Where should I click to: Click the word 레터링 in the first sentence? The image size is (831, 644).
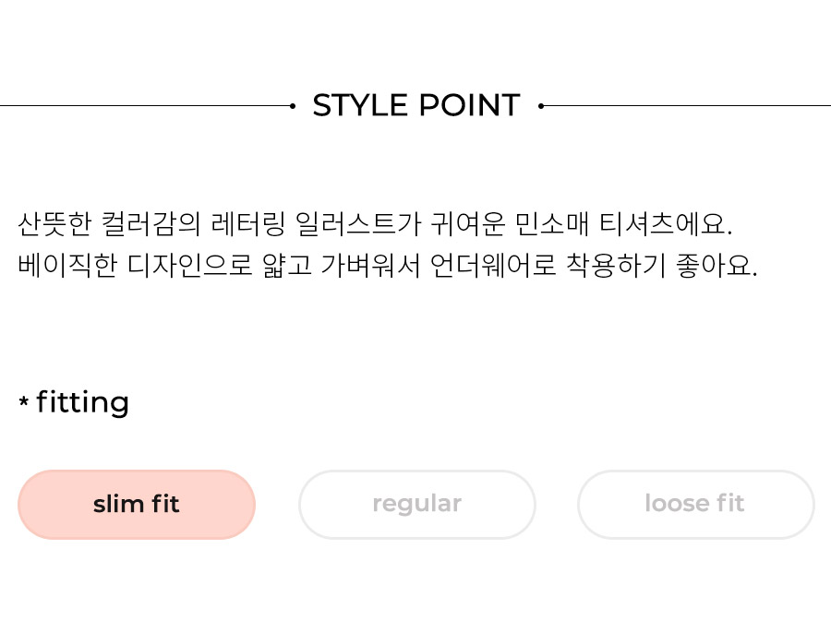coord(248,224)
